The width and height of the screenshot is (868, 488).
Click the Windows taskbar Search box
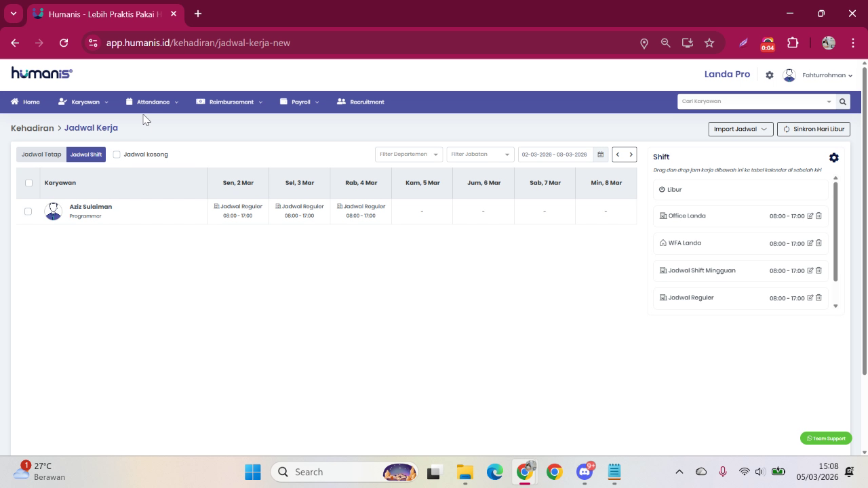pyautogui.click(x=344, y=472)
